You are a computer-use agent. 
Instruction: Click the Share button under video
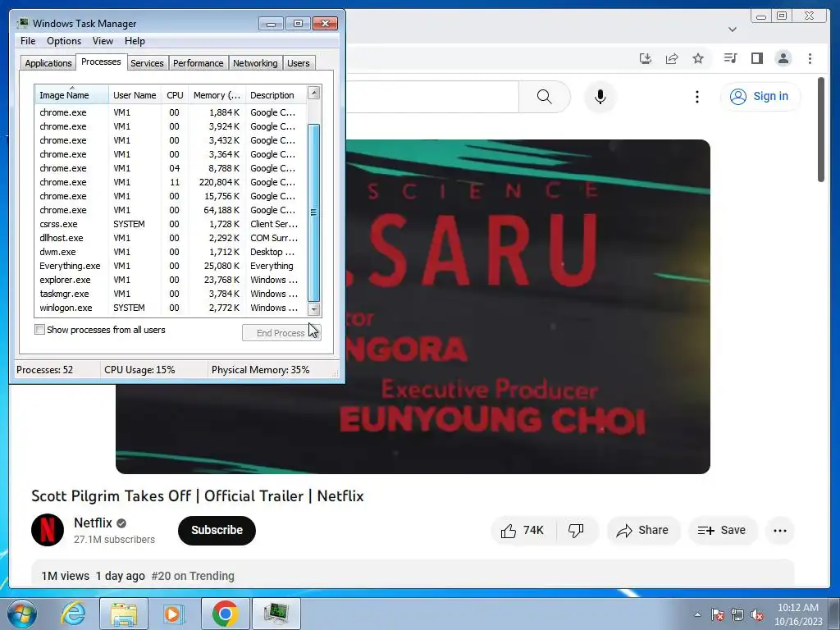tap(643, 531)
